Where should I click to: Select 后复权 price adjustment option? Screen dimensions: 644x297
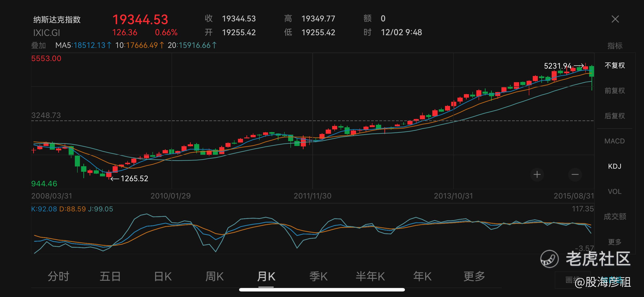pyautogui.click(x=615, y=116)
